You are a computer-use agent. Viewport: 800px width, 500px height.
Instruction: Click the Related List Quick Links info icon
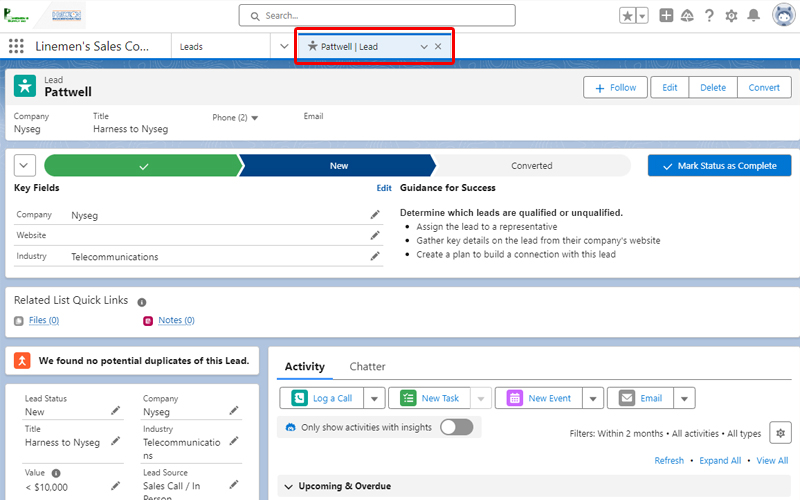click(x=142, y=302)
